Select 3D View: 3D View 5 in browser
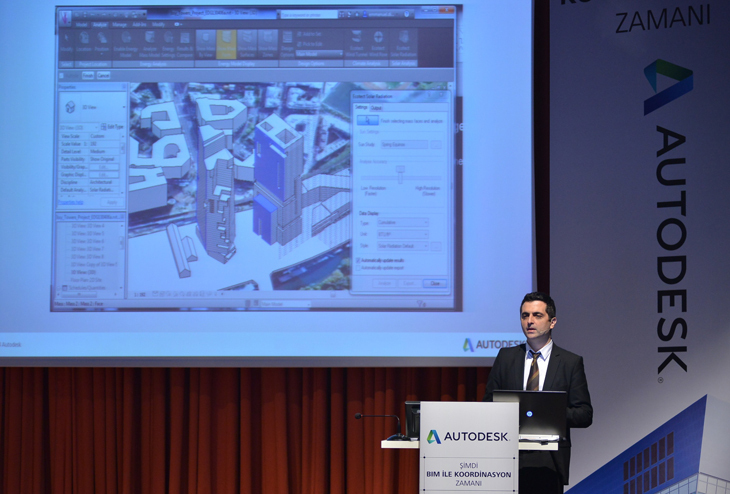This screenshot has height=494, width=730. [88, 233]
